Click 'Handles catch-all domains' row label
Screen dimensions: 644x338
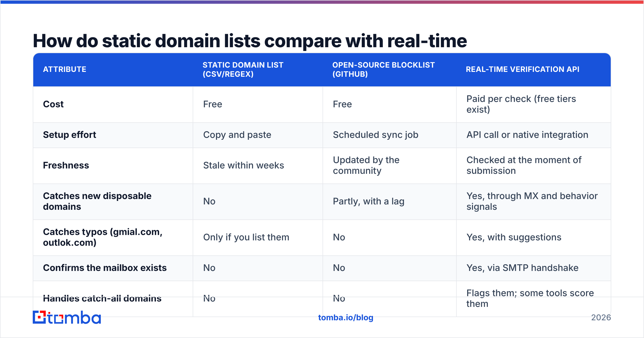click(102, 298)
